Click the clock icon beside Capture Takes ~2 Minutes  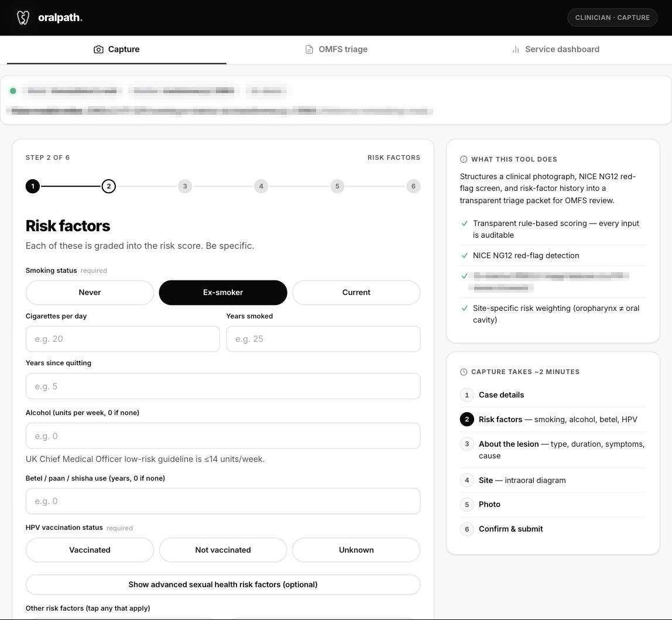tap(464, 372)
